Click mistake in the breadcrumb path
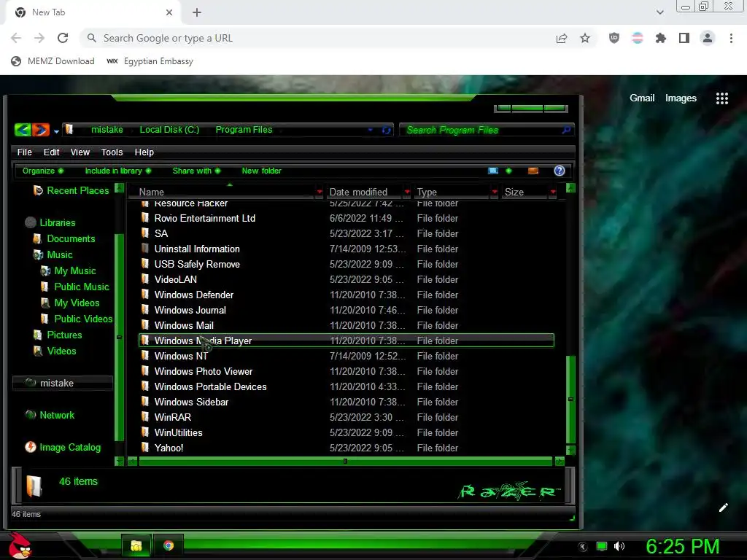This screenshot has width=747, height=560. tap(107, 130)
